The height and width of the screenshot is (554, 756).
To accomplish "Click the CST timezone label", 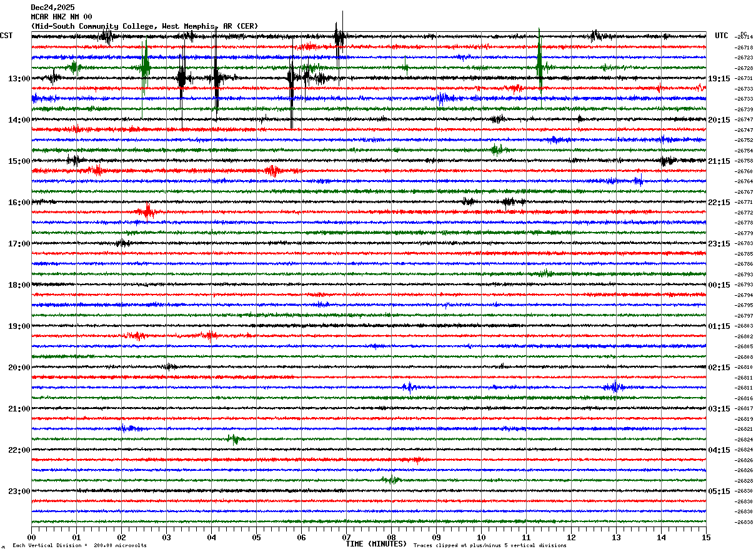I will pos(6,36).
